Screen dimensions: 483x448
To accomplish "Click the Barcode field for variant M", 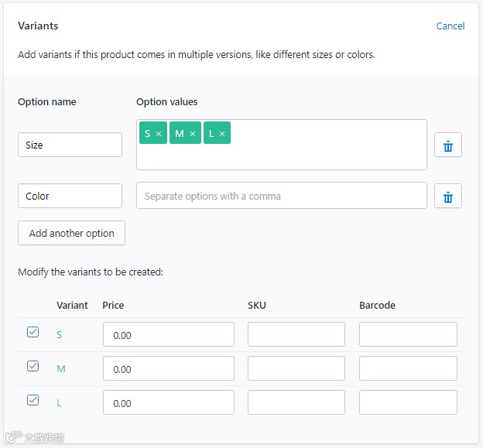I will [408, 369].
